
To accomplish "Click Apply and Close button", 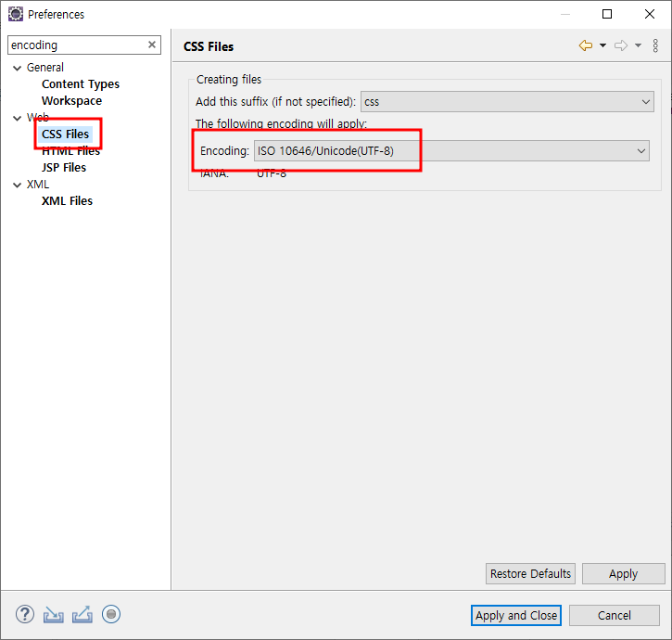I will (516, 615).
